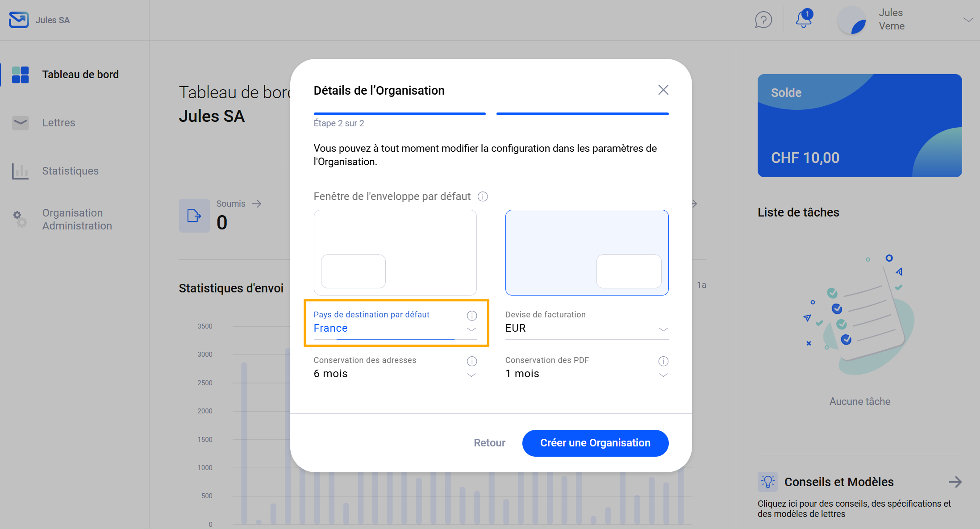Click the Jules SA mail logo
The image size is (980, 529).
point(19,20)
